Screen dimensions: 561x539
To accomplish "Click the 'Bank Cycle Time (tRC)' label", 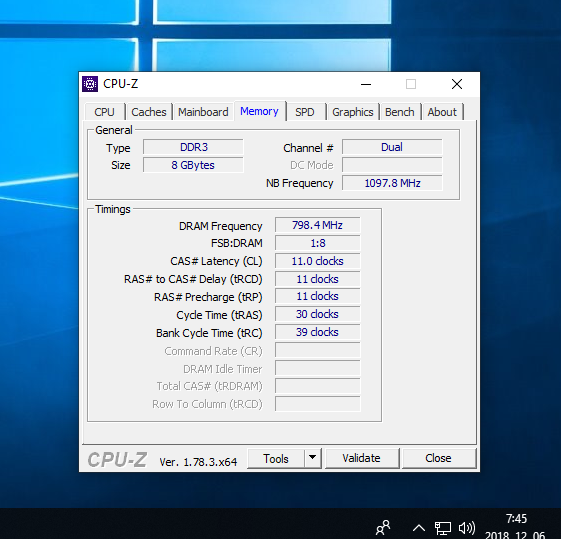I will [209, 333].
